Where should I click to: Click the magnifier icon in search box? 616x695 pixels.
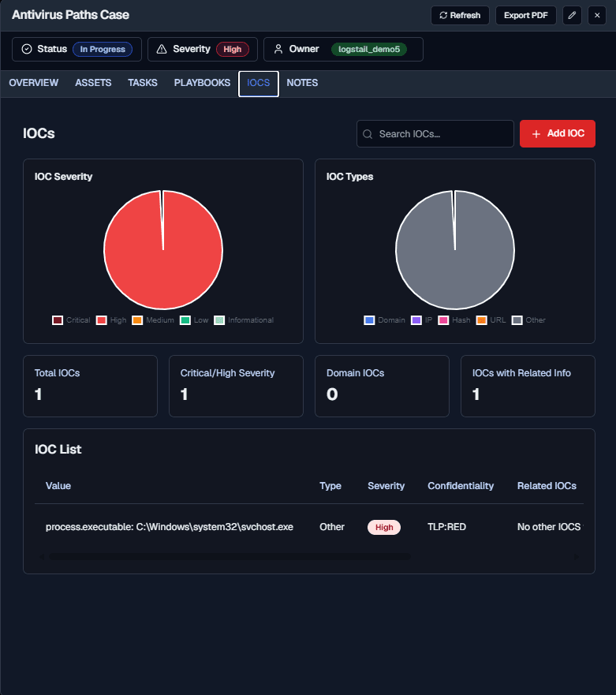[368, 134]
